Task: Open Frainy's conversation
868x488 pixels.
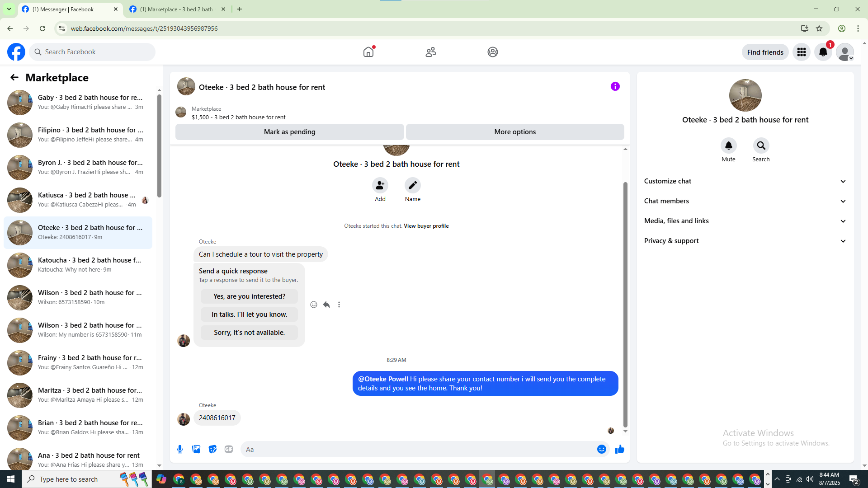Action: tap(78, 363)
